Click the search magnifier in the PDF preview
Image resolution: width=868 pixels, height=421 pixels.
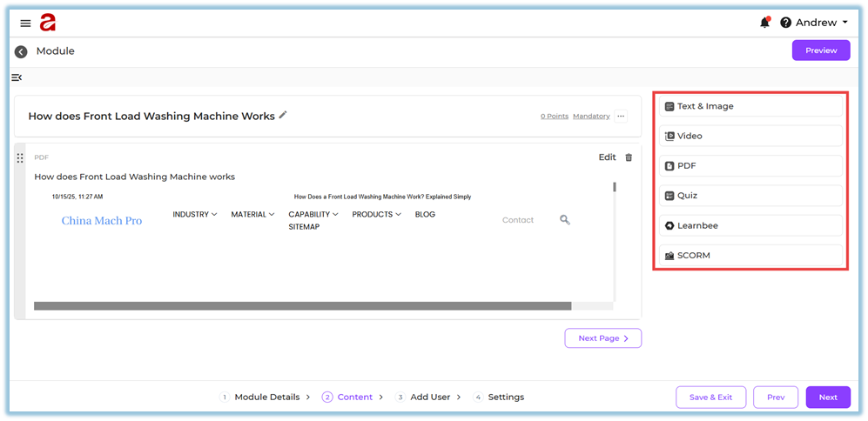pos(564,220)
